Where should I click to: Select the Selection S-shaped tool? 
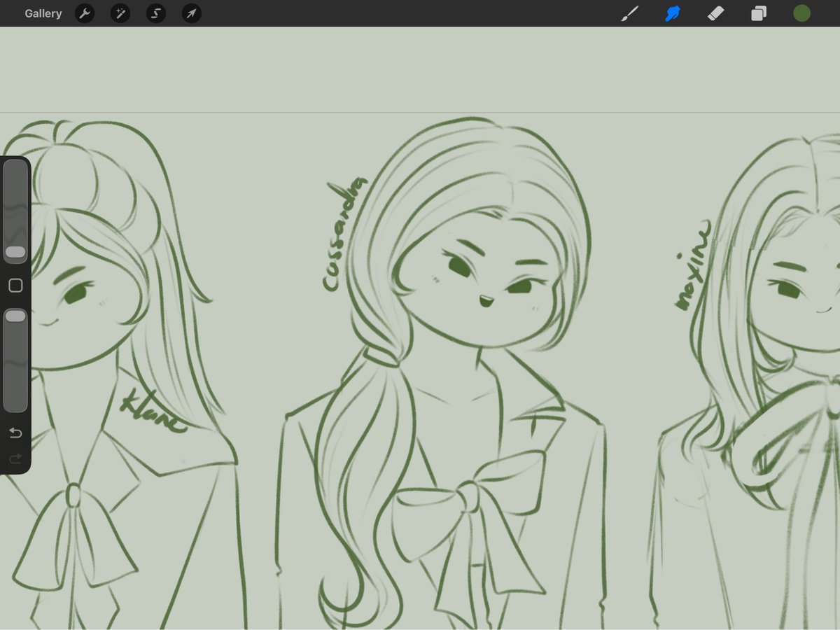click(156, 13)
